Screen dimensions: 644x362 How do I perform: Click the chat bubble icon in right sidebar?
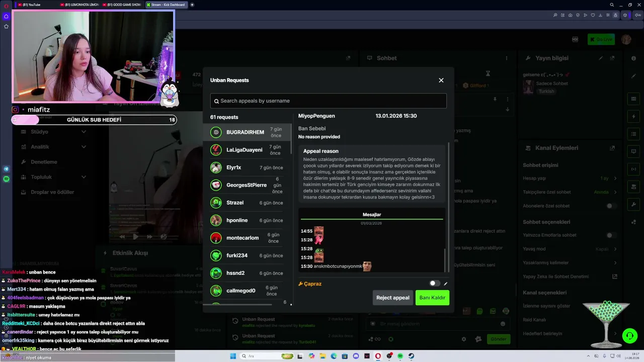[x=633, y=151]
